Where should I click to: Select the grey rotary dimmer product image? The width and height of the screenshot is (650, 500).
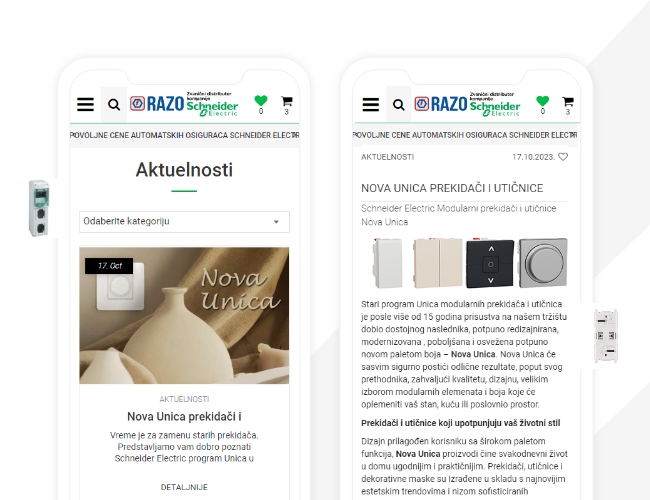(543, 262)
